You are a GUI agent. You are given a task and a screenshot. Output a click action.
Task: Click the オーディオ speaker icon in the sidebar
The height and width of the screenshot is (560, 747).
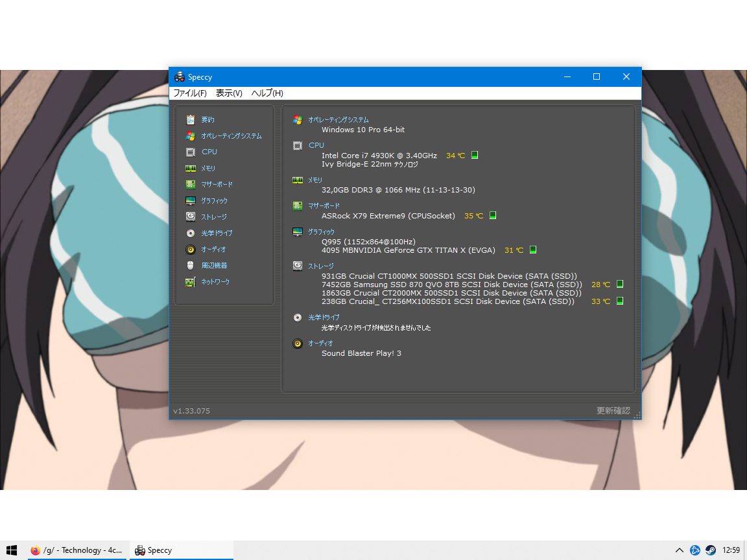(x=191, y=249)
